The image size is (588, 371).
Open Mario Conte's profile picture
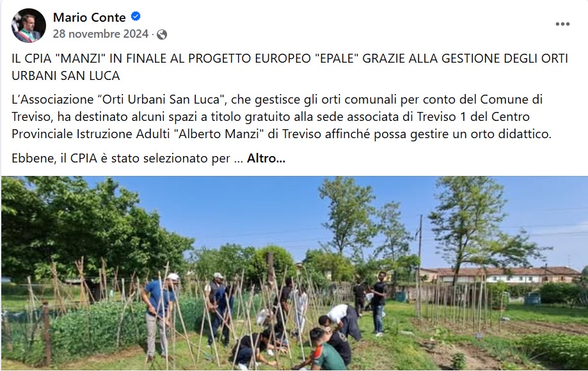(29, 26)
